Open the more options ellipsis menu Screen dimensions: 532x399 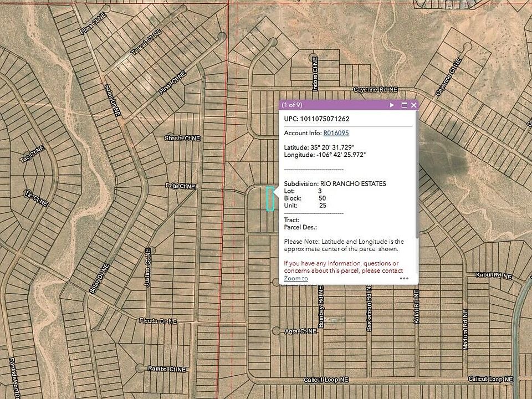[405, 279]
